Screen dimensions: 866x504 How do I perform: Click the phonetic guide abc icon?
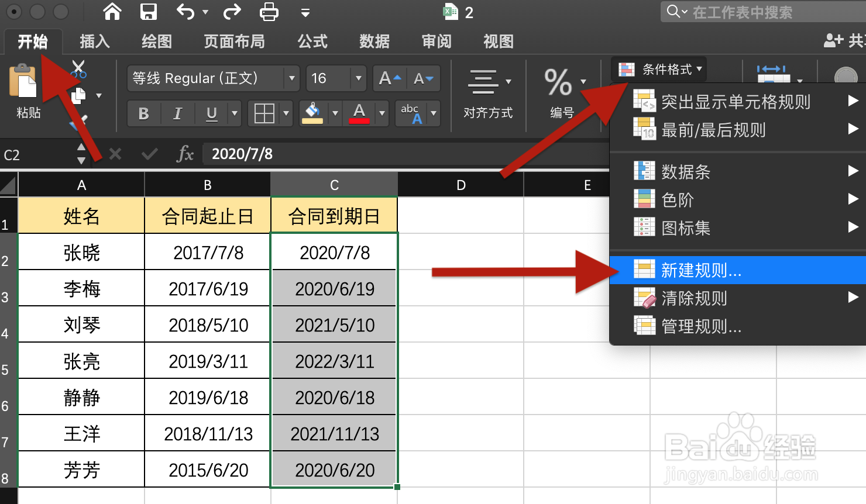click(x=411, y=113)
